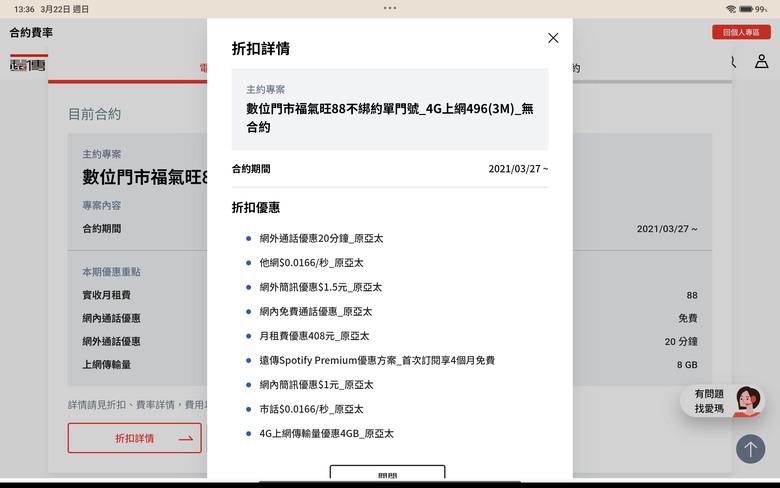Select 網外通話優惠20分鐘_原亞太 list item
Image resolution: width=780 pixels, height=488 pixels.
click(x=321, y=238)
